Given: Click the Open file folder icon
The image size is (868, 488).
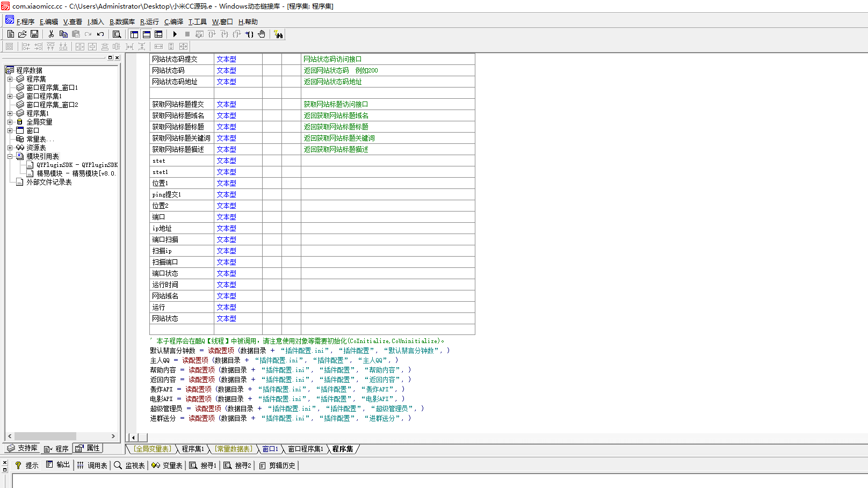Looking at the screenshot, I should point(23,34).
